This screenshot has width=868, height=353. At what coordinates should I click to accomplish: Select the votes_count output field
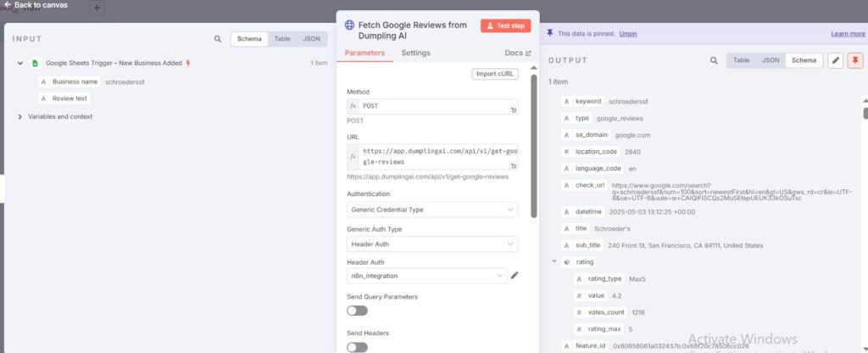[601, 312]
